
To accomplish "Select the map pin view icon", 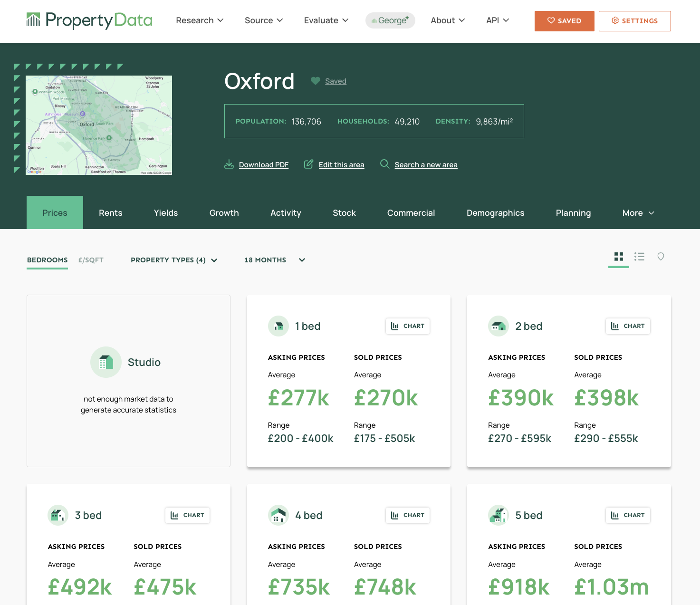I will click(x=661, y=257).
